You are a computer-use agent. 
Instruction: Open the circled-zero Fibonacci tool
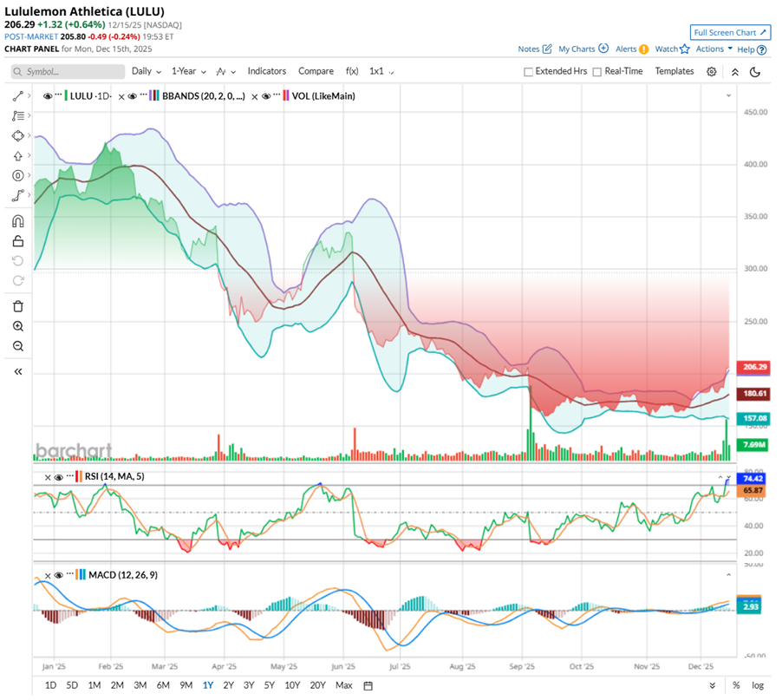pos(18,175)
